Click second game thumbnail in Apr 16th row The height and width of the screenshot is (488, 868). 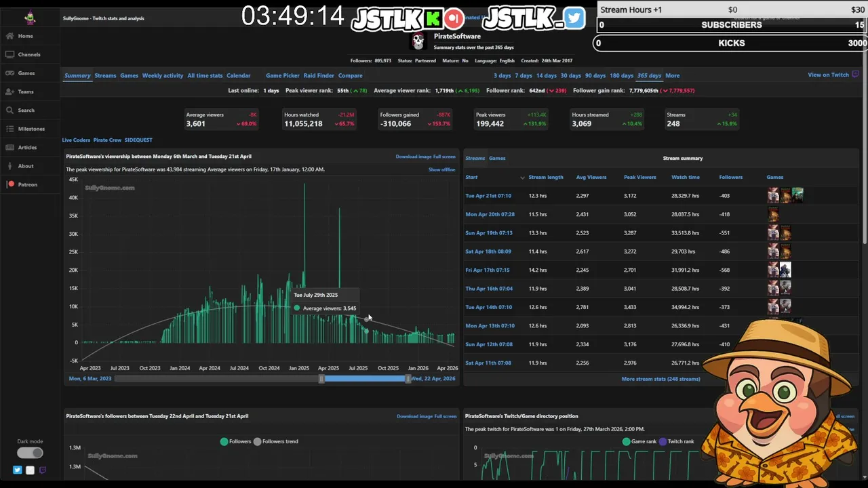point(785,289)
